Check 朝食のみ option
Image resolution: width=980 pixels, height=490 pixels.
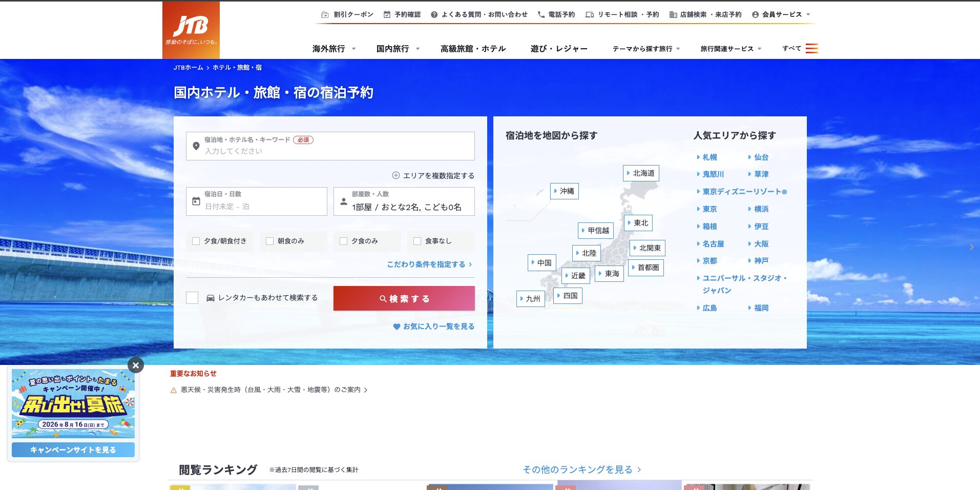(x=269, y=241)
